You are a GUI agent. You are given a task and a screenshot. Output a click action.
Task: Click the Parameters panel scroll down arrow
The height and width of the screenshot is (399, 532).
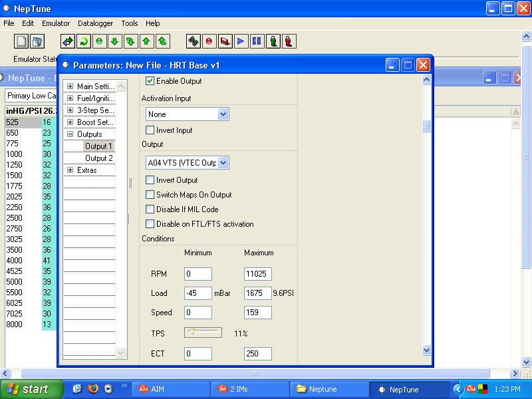[x=427, y=350]
